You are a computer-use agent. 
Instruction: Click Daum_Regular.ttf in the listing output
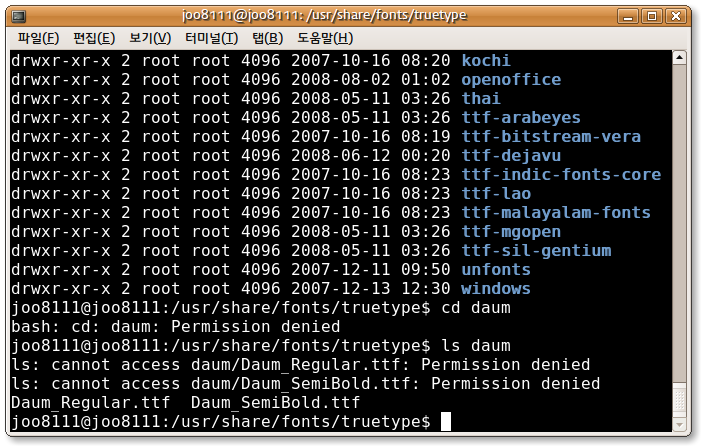coord(91,403)
